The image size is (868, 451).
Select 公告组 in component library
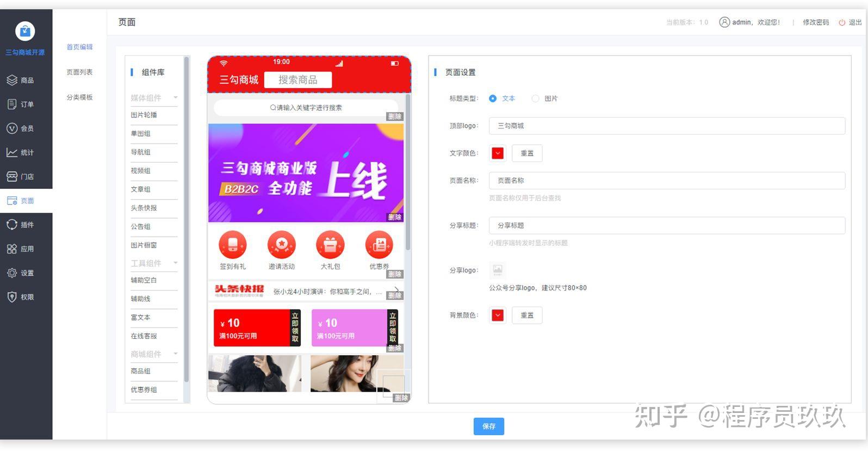(x=154, y=226)
